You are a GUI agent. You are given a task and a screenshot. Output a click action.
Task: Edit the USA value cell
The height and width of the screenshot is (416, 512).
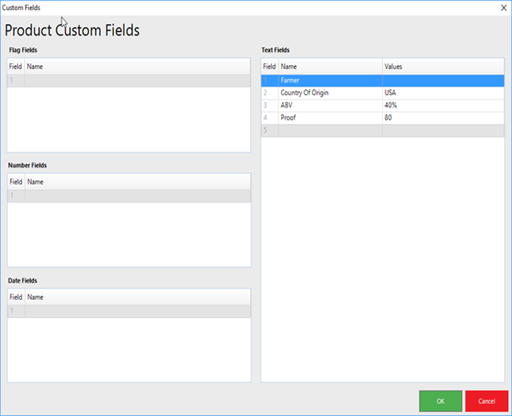pos(443,93)
